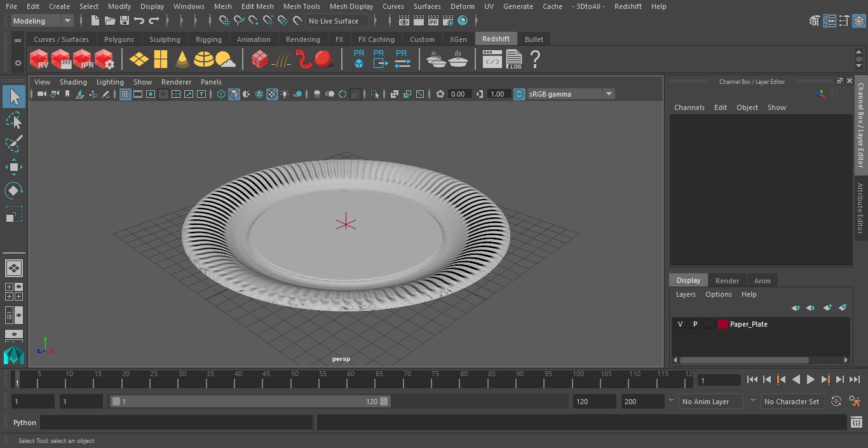Click the New scene icon
The height and width of the screenshot is (448, 868).
[95, 21]
